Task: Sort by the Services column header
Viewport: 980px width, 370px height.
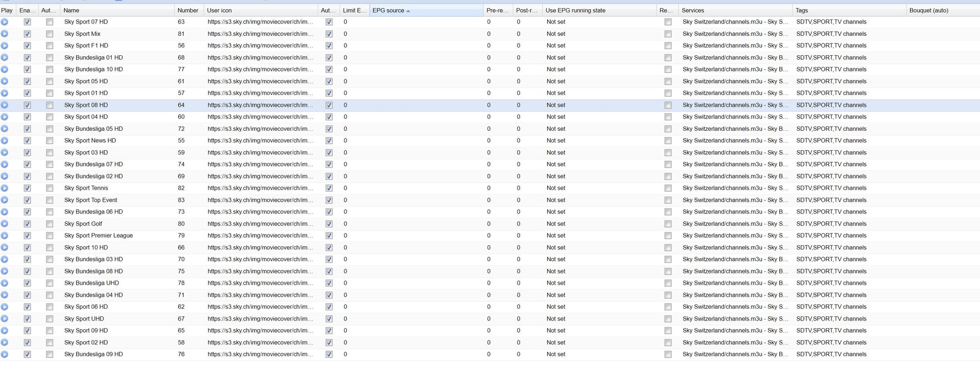Action: [735, 10]
